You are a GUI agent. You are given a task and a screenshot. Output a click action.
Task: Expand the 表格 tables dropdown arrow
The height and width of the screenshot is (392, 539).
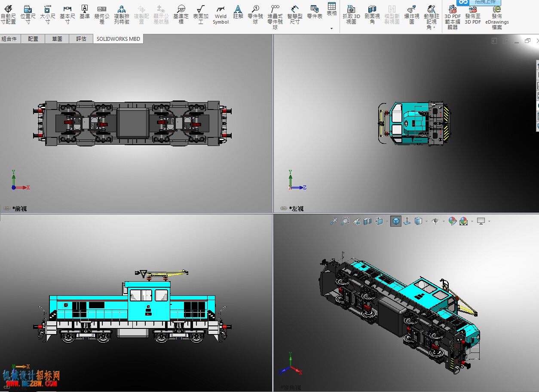[x=331, y=28]
